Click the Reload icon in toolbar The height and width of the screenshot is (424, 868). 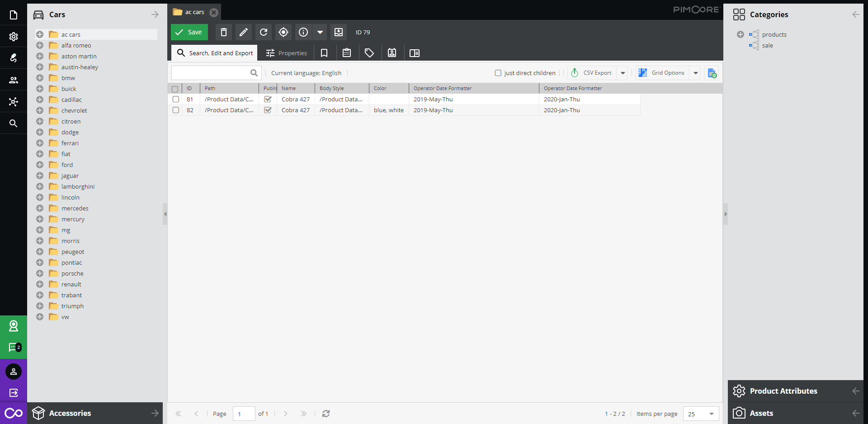click(264, 32)
